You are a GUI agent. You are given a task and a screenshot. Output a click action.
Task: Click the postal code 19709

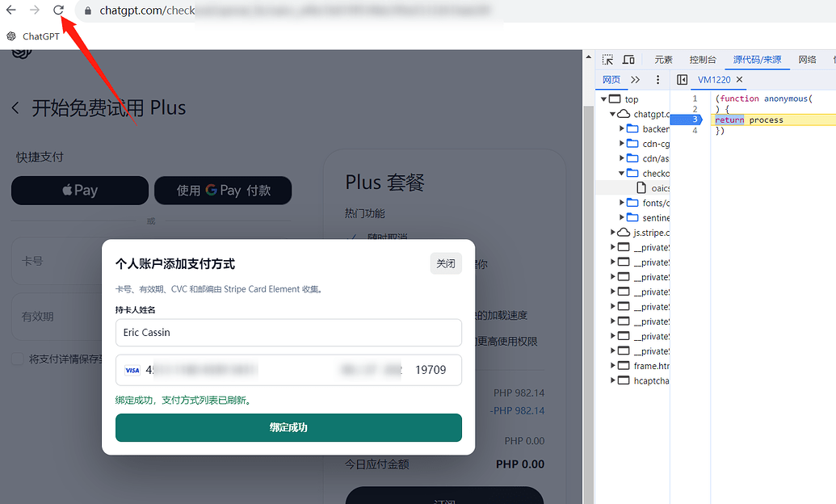coord(431,370)
